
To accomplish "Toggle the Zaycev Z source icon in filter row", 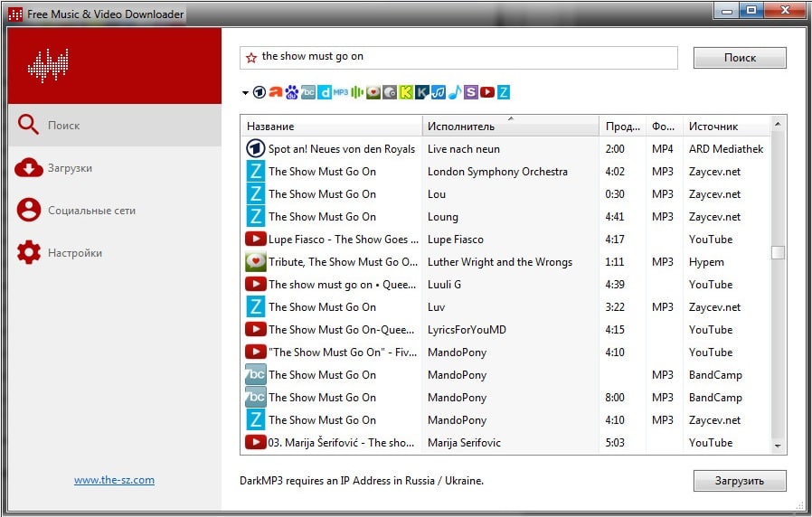I will click(x=504, y=92).
